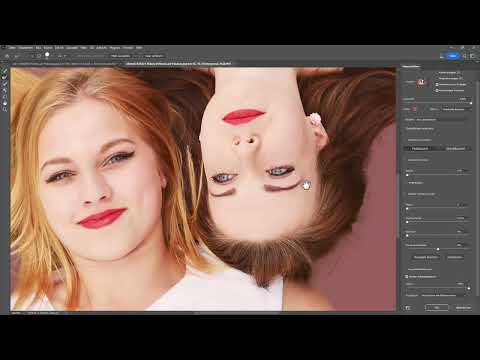Open the Help menu

[139, 48]
